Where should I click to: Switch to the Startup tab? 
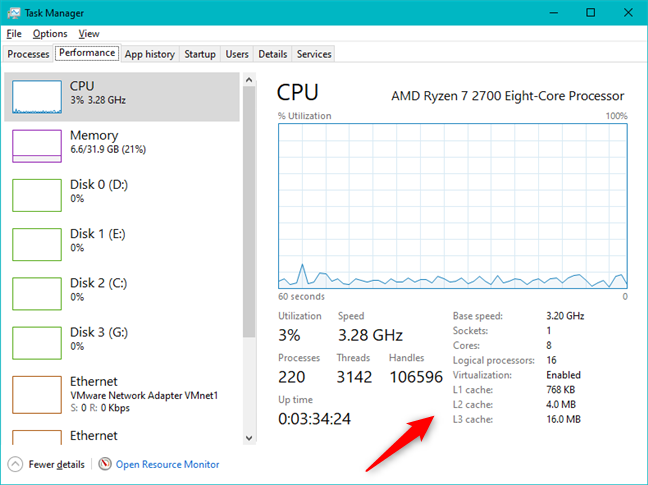pyautogui.click(x=200, y=54)
